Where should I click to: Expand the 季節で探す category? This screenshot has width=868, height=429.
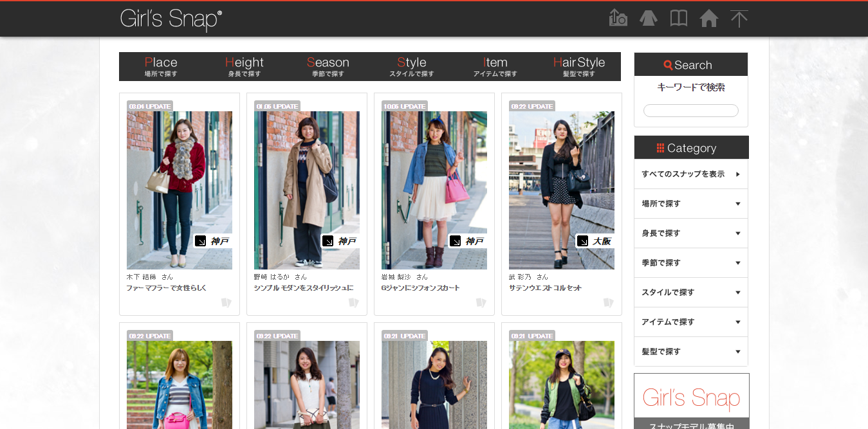click(x=691, y=263)
